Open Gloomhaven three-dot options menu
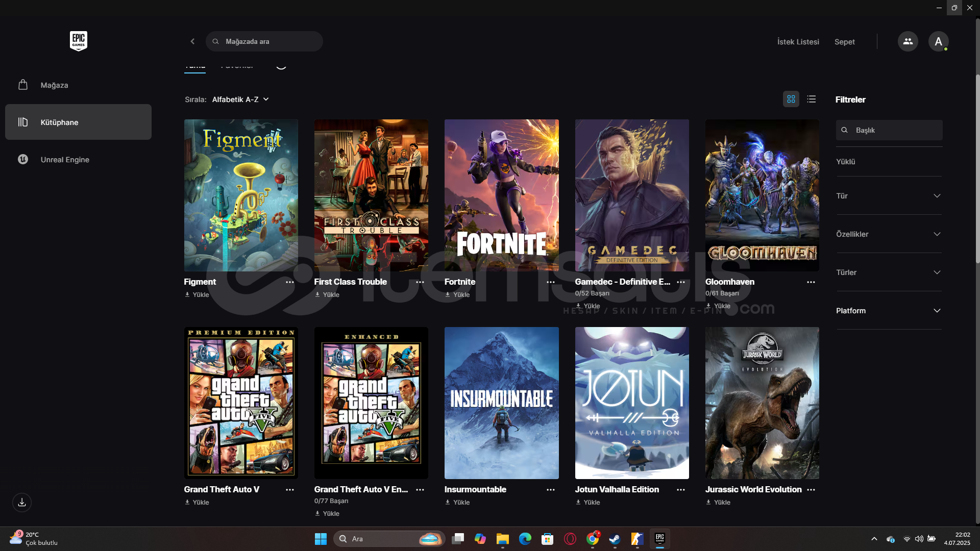 [811, 282]
